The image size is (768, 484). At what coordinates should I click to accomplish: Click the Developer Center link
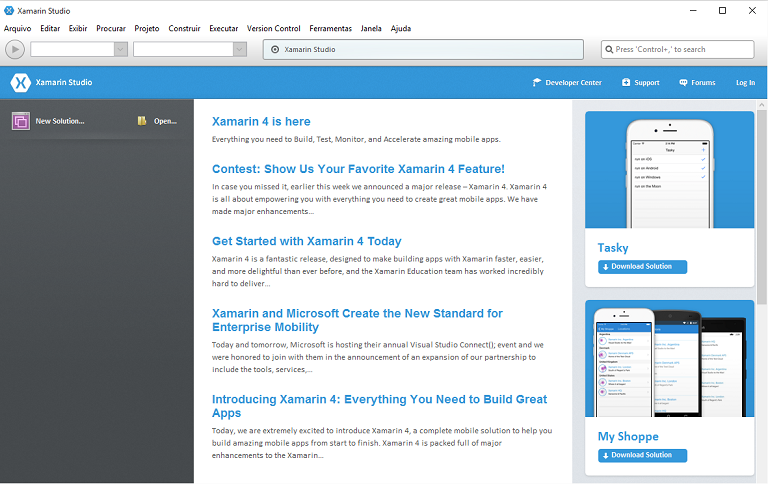(574, 82)
